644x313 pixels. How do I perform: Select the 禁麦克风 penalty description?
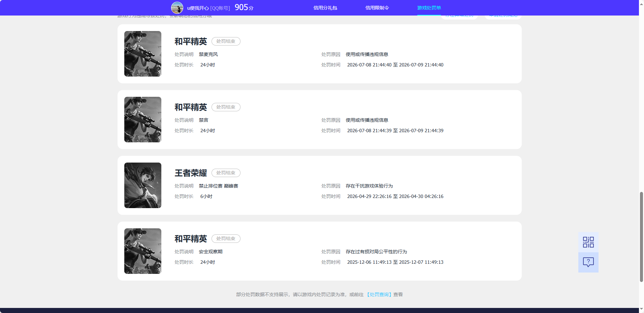coord(208,54)
